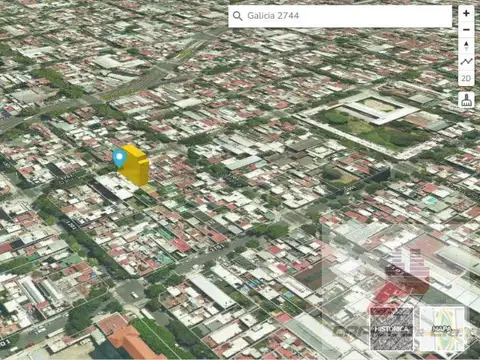Switch to Histórica basemap thumbnail
Screen dimensions: 480x360
coord(391,329)
